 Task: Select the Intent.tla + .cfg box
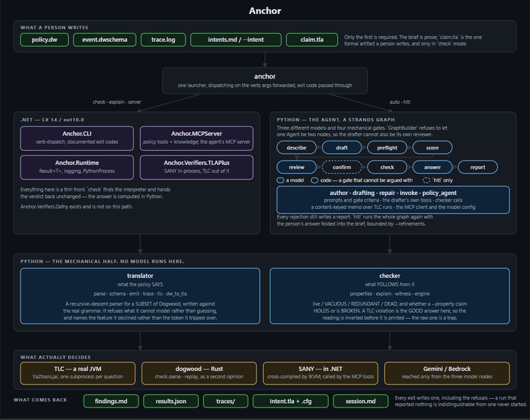[x=290, y=401]
